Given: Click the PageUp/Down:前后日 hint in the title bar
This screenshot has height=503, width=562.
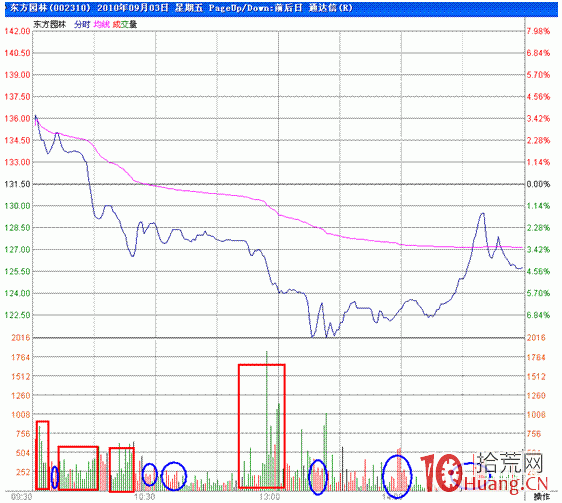Looking at the screenshot, I should pos(255,8).
